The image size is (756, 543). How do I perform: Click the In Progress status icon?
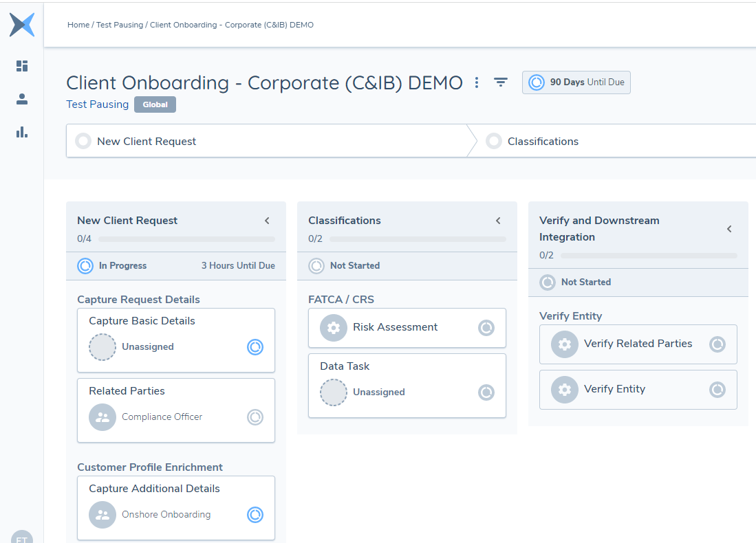click(85, 266)
